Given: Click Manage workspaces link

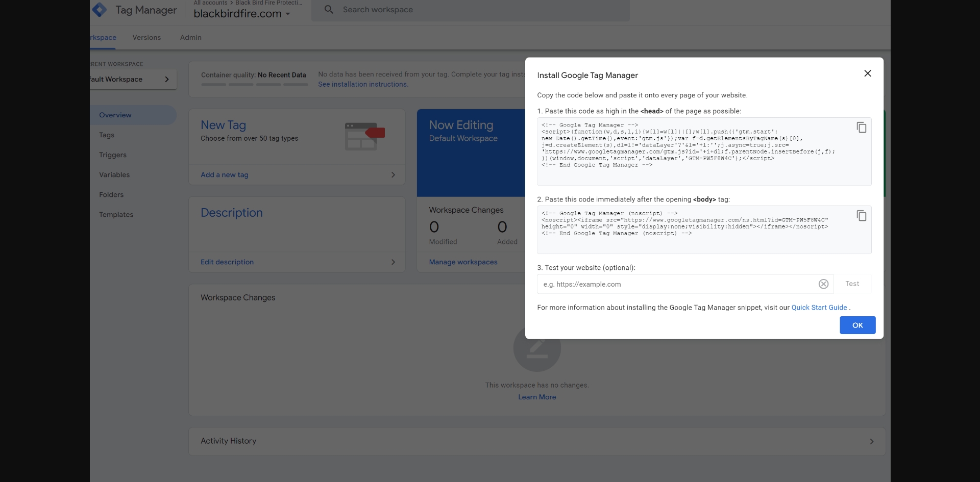Looking at the screenshot, I should point(463,262).
